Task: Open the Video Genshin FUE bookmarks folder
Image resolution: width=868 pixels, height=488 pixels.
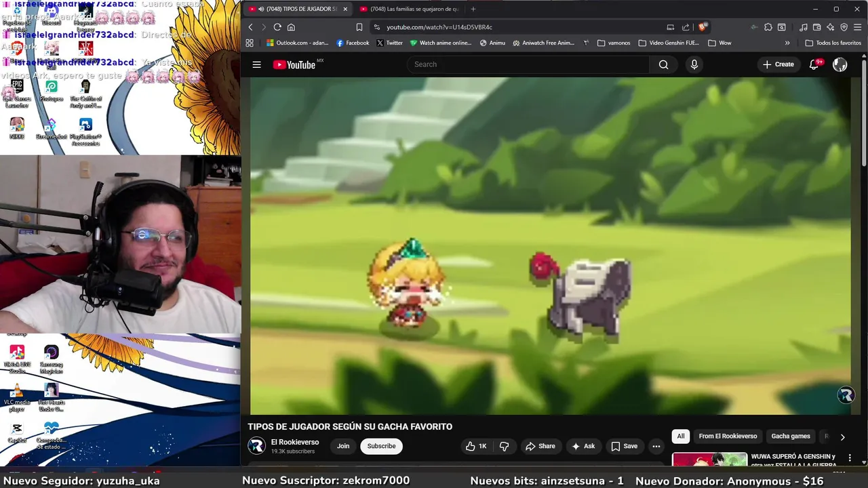Action: pos(668,43)
